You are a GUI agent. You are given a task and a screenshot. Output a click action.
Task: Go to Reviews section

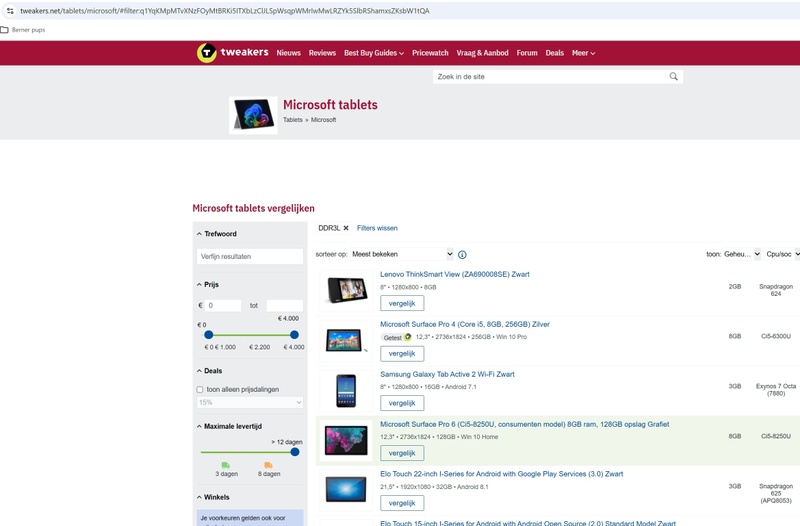click(x=322, y=53)
